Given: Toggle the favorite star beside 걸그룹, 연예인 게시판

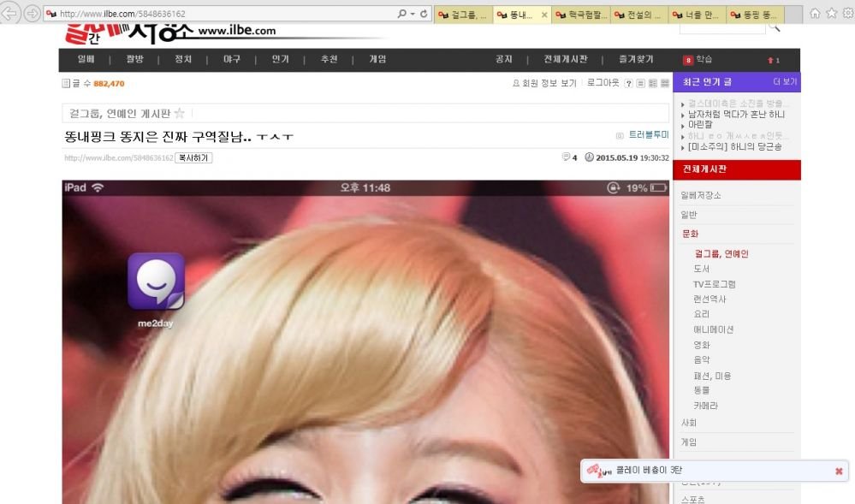Looking at the screenshot, I should pos(180,113).
